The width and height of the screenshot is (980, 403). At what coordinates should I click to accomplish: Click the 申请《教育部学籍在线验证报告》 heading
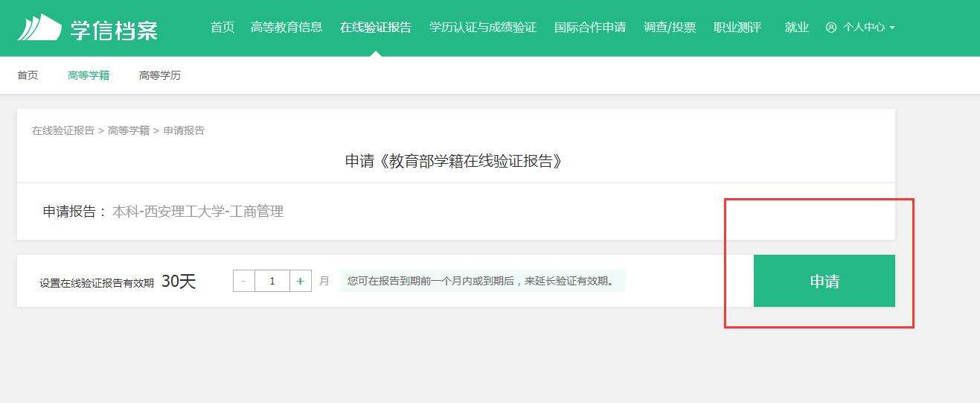tap(455, 161)
